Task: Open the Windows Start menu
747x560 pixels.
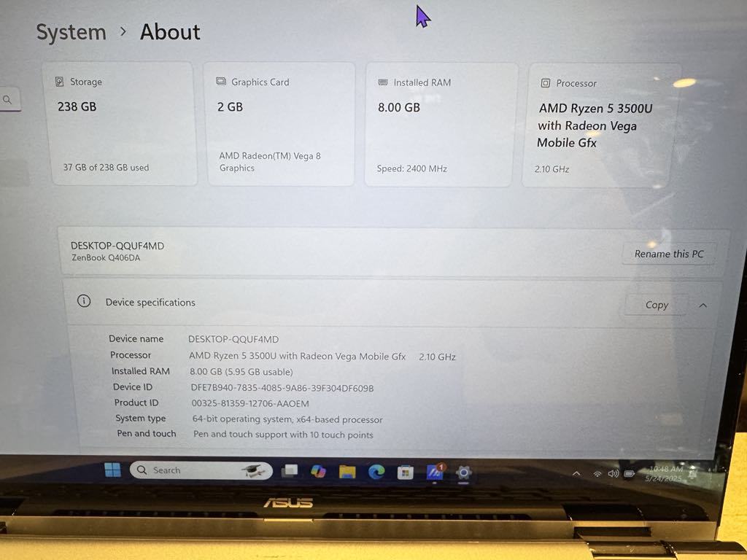Action: click(112, 470)
